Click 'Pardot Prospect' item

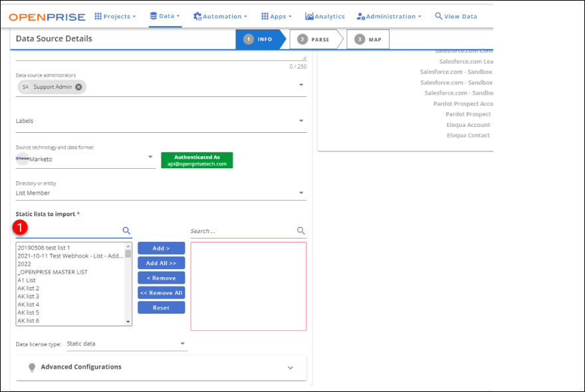(x=468, y=114)
